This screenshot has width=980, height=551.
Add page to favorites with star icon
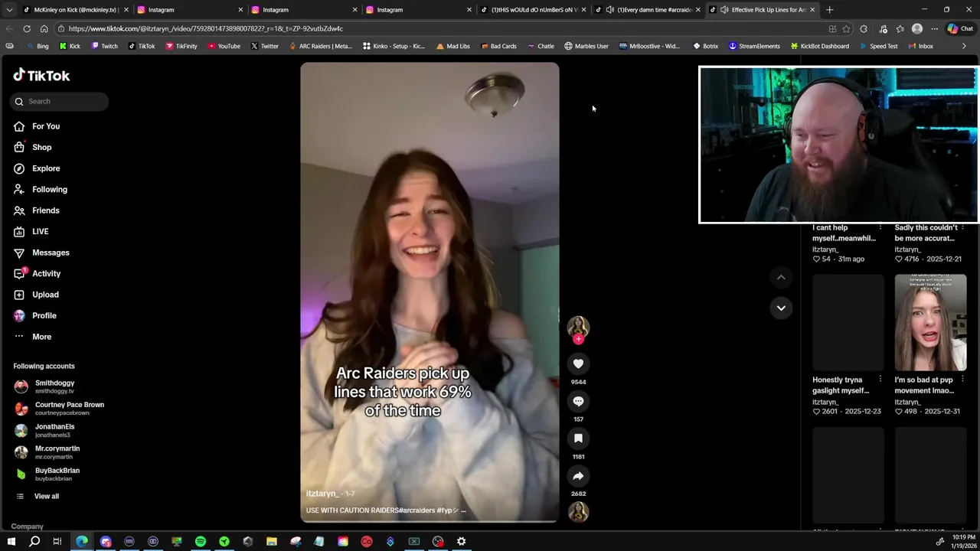pos(846,28)
